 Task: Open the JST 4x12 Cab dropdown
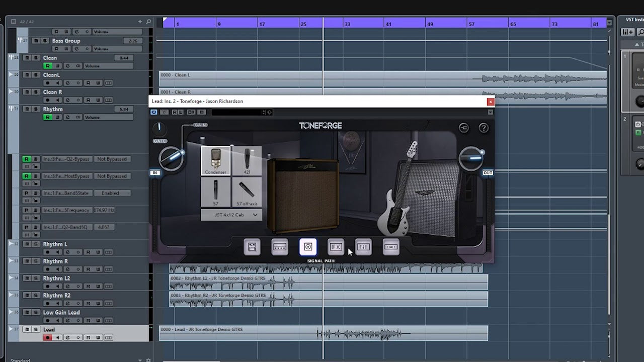(231, 215)
